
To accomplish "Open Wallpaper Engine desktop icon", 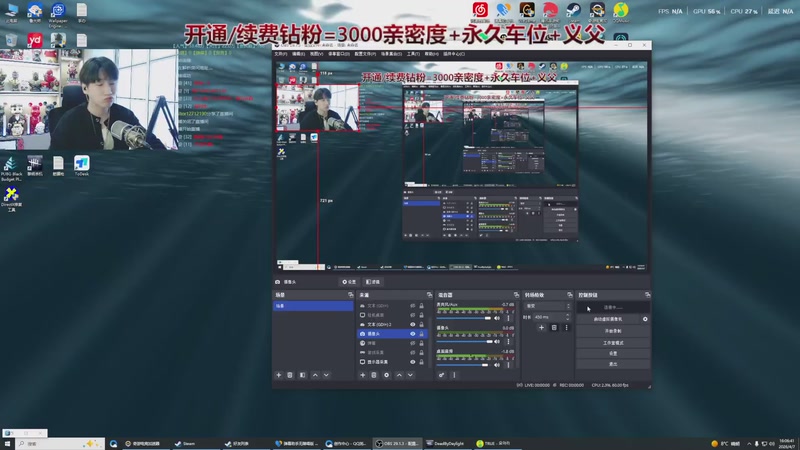I will point(58,14).
